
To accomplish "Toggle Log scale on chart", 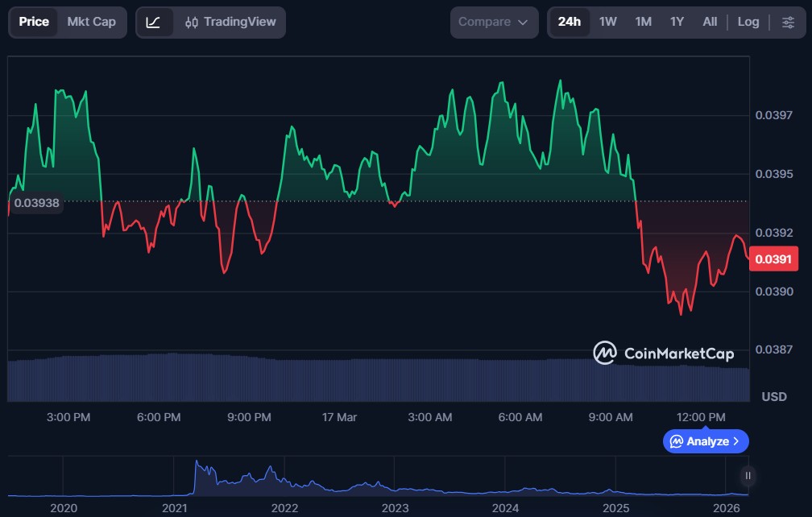I will (748, 22).
